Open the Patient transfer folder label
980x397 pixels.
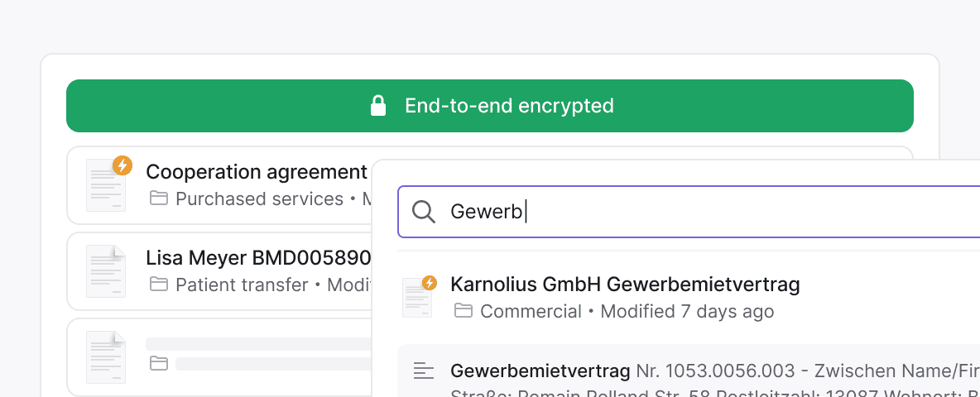coord(242,285)
